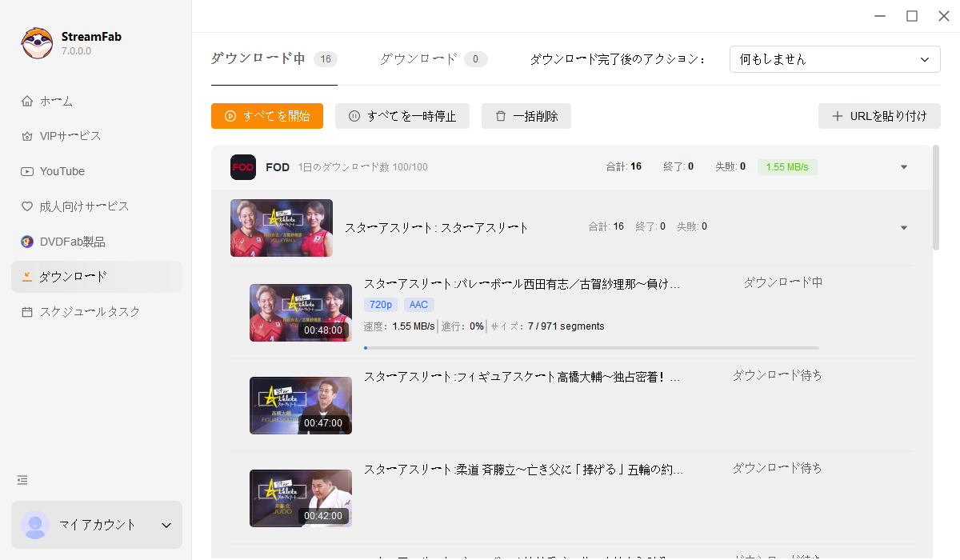Click the すべてを開始 button
This screenshot has width=960, height=560.
[266, 115]
